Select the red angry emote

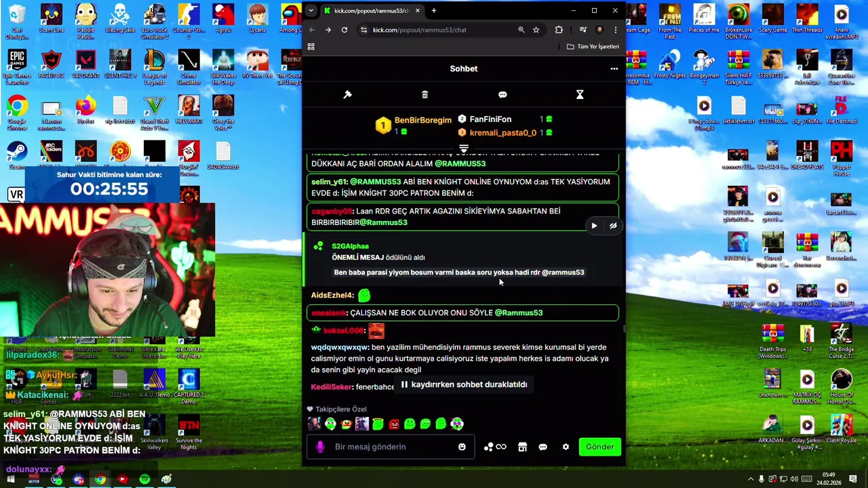pos(394,424)
